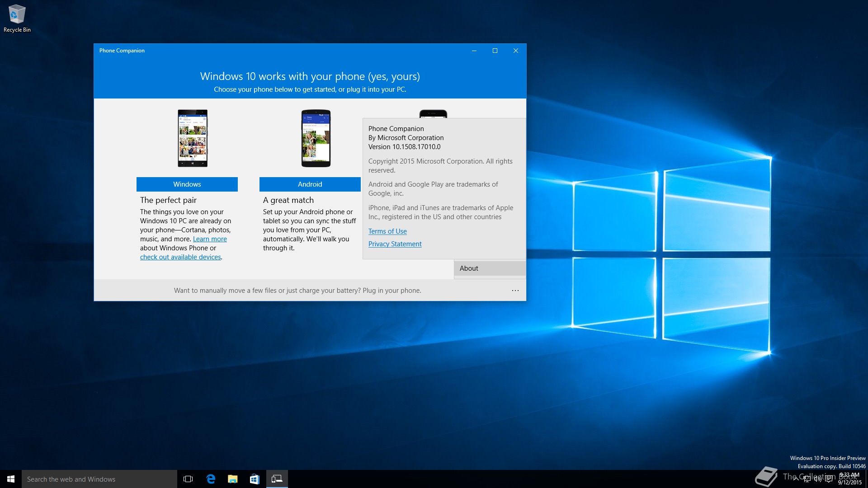The width and height of the screenshot is (868, 488).
Task: Maximize the Phone Companion window
Action: pos(495,51)
